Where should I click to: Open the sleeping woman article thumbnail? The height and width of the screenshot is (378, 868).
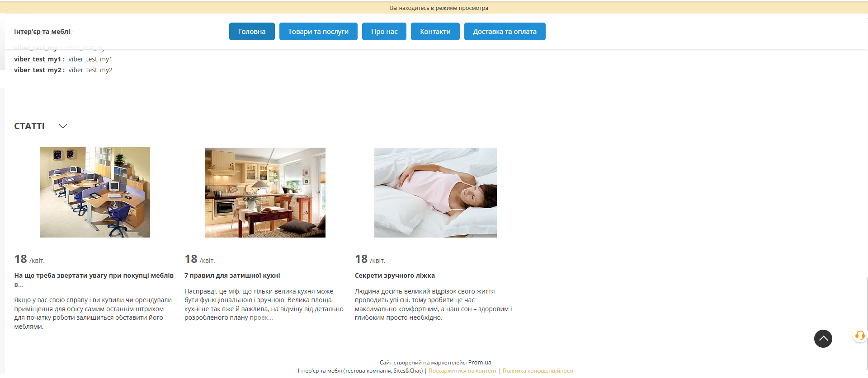435,192
